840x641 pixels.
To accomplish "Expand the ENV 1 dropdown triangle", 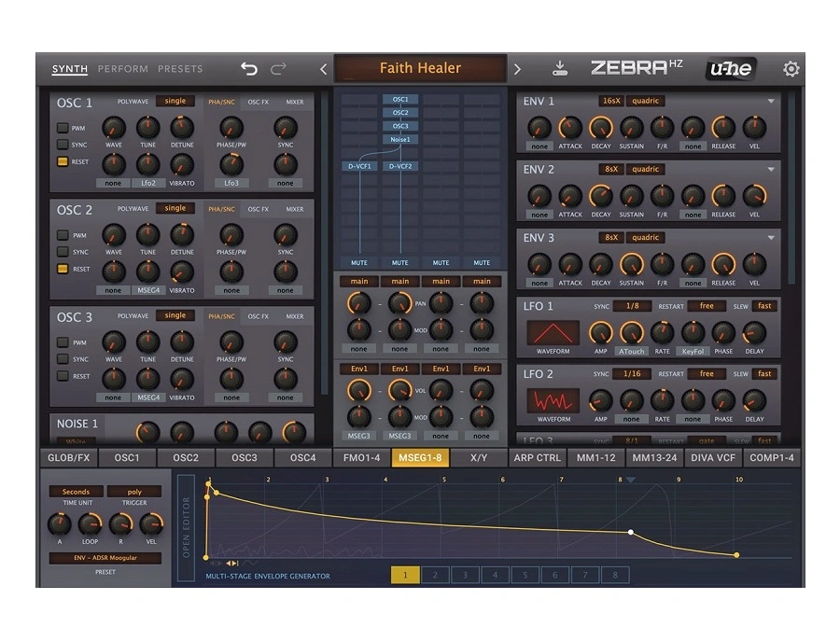I will pos(771,102).
